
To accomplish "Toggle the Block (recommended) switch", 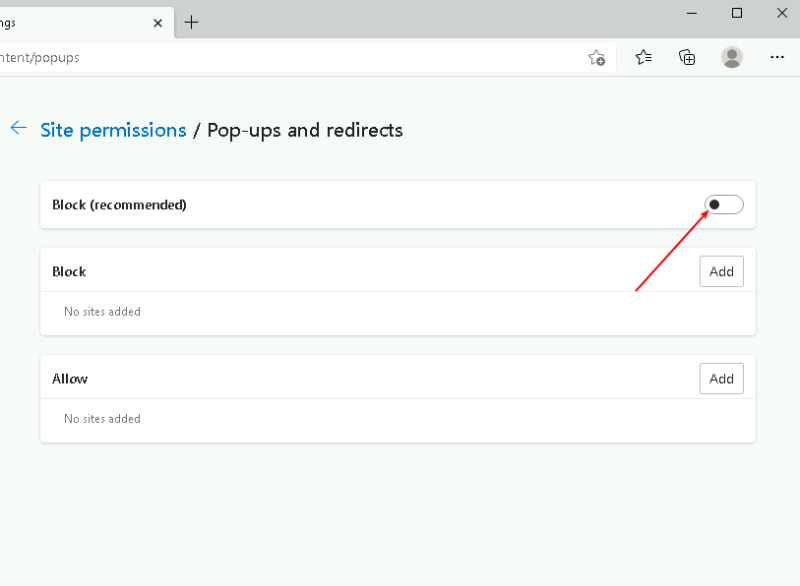I will click(x=724, y=205).
